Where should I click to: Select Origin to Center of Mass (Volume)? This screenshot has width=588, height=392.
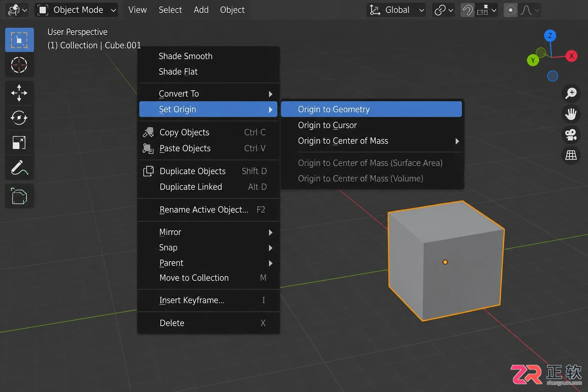coord(372,178)
